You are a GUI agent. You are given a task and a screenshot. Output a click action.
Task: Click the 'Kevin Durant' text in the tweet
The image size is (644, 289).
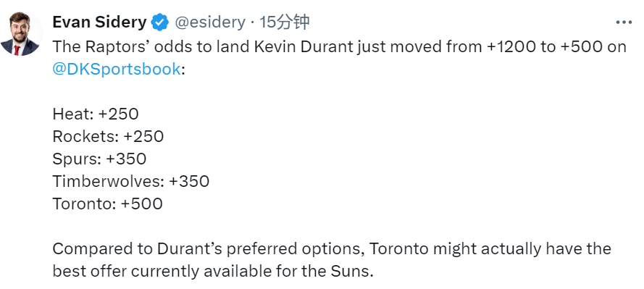coord(304,47)
